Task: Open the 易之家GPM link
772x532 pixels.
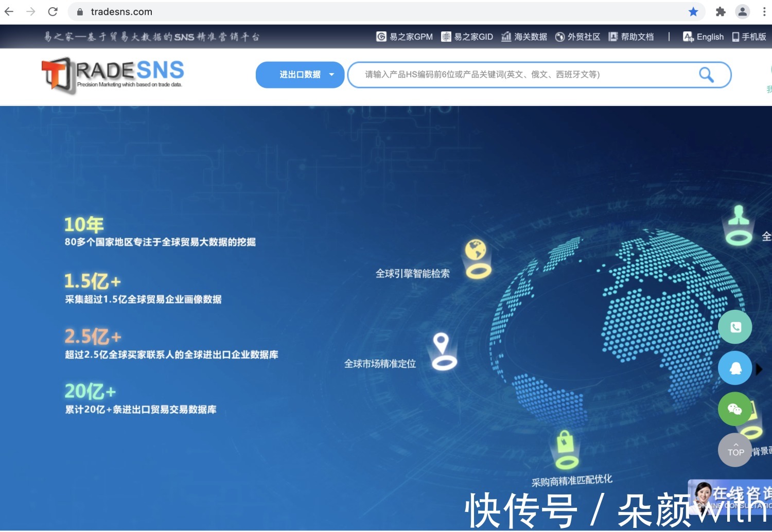Action: tap(405, 37)
